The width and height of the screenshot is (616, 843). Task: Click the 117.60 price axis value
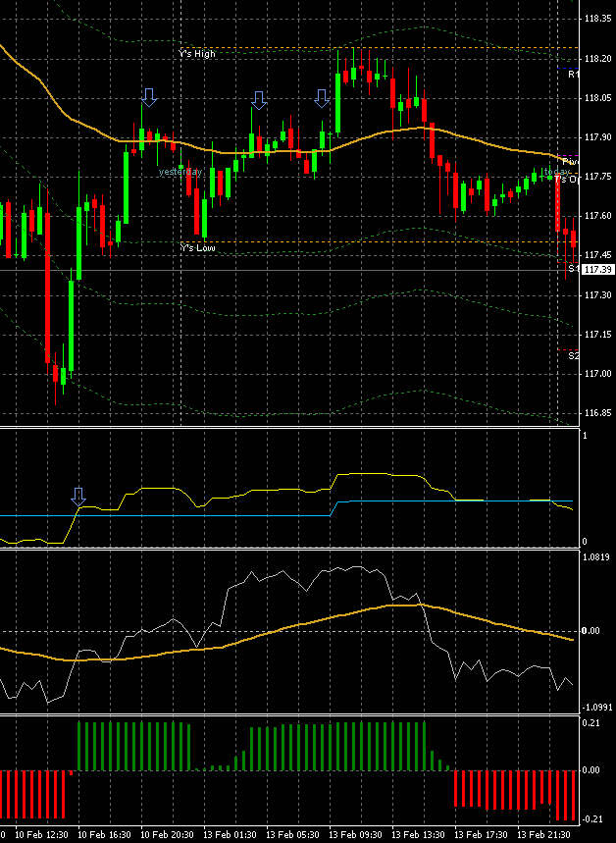pyautogui.click(x=597, y=216)
